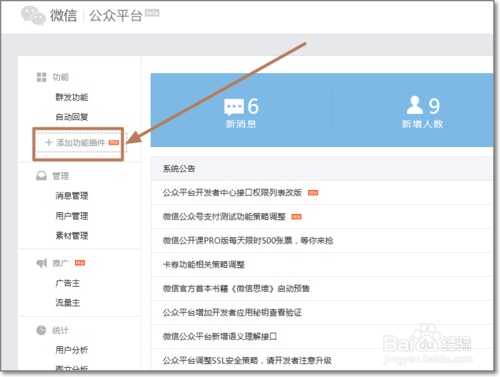500x377 pixels.
Task: Click the 推广 megaphone icon
Action: 42,263
